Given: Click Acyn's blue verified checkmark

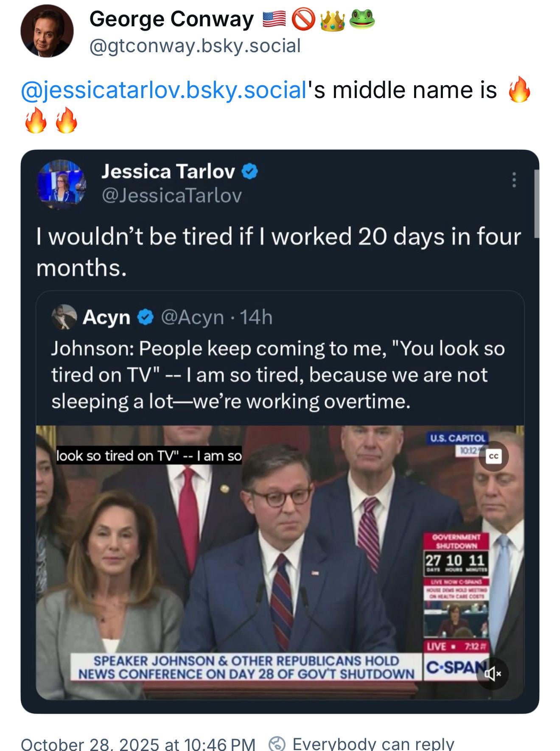Looking at the screenshot, I should click(146, 317).
